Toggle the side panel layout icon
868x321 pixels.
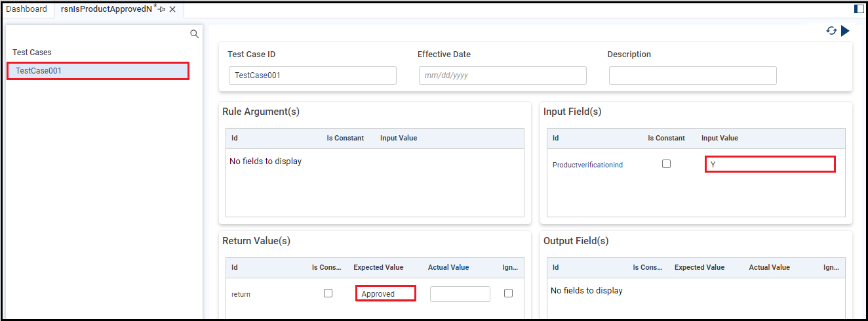(859, 9)
